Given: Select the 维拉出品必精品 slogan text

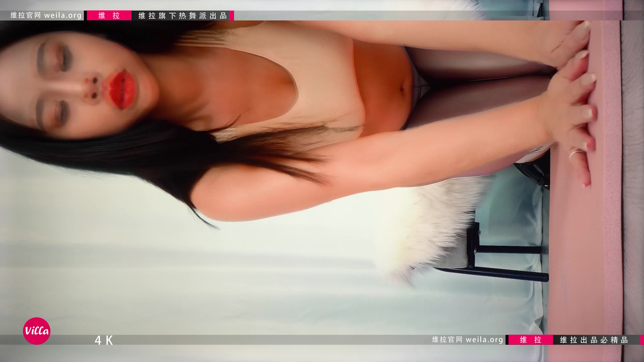Looking at the screenshot, I should coord(594,340).
